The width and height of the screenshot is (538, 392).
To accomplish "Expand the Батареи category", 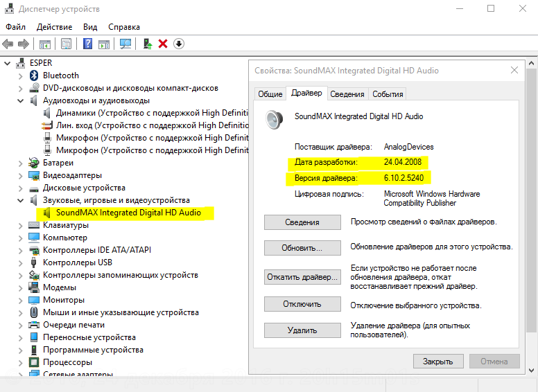I will (x=20, y=163).
